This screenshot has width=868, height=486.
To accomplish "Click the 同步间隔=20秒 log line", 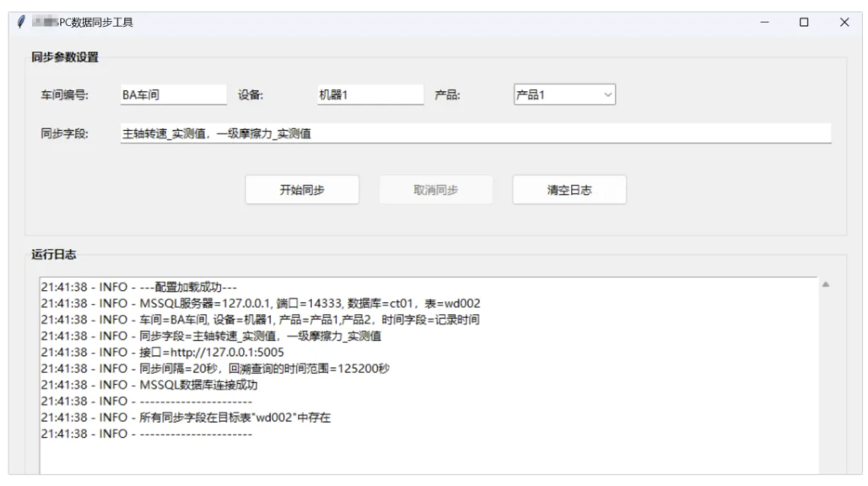I will click(x=215, y=369).
